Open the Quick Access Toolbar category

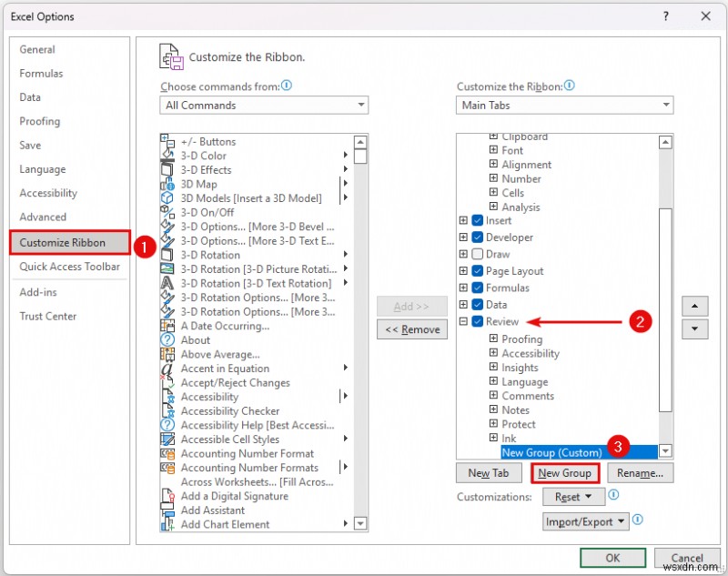(x=70, y=267)
